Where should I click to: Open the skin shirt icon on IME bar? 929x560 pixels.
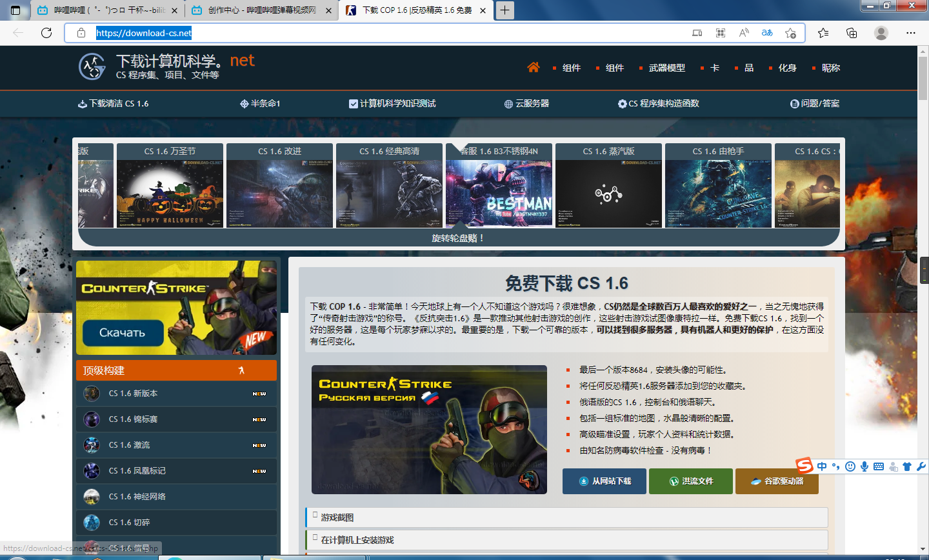click(x=907, y=466)
